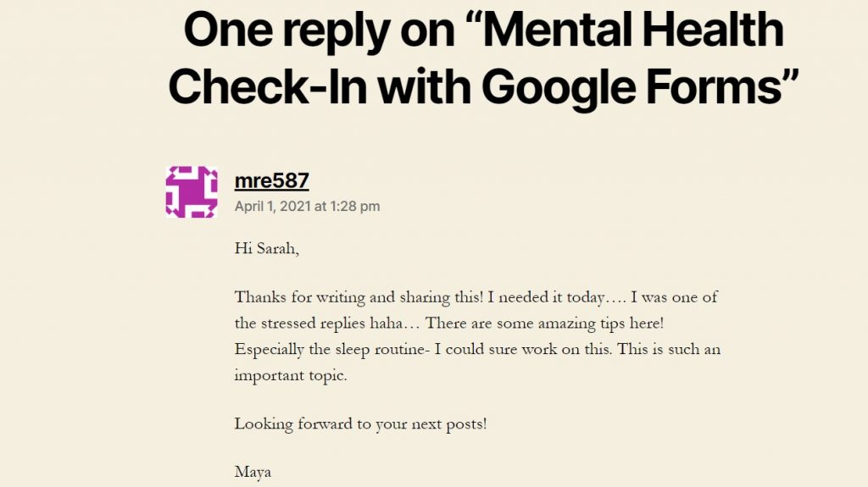
Task: Click "Thanks for writing and sharing this!" text
Action: [359, 298]
